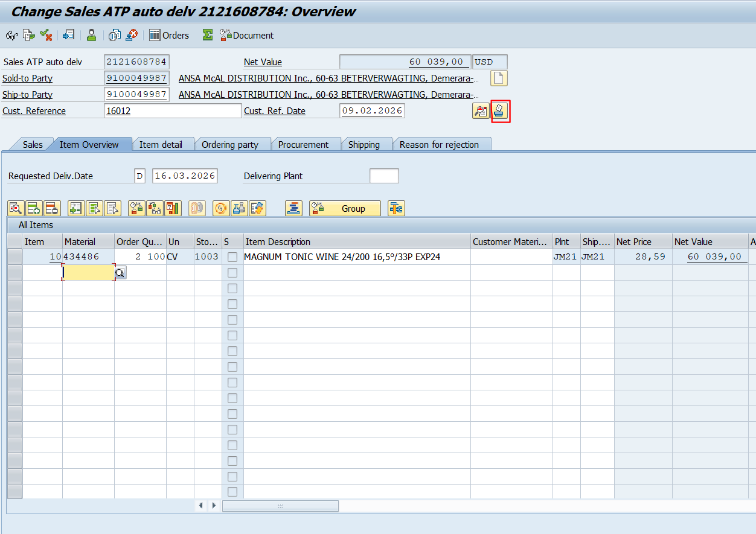
Task: Open the search help for the Material cell
Action: [120, 273]
